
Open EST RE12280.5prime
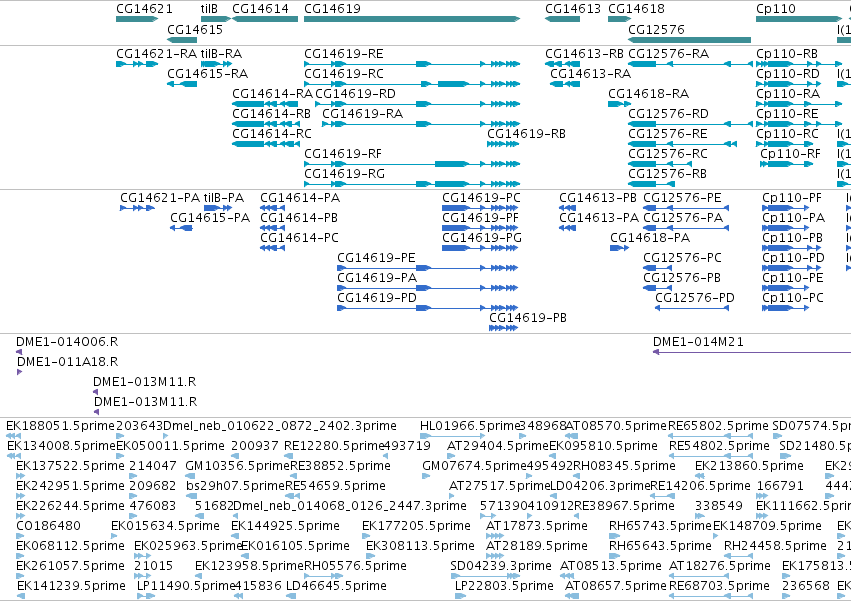tap(334, 446)
